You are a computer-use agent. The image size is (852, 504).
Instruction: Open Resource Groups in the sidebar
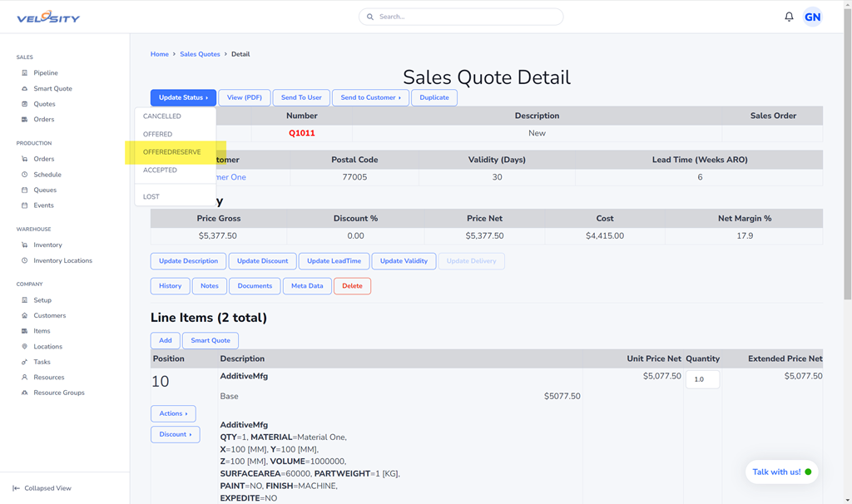point(58,393)
